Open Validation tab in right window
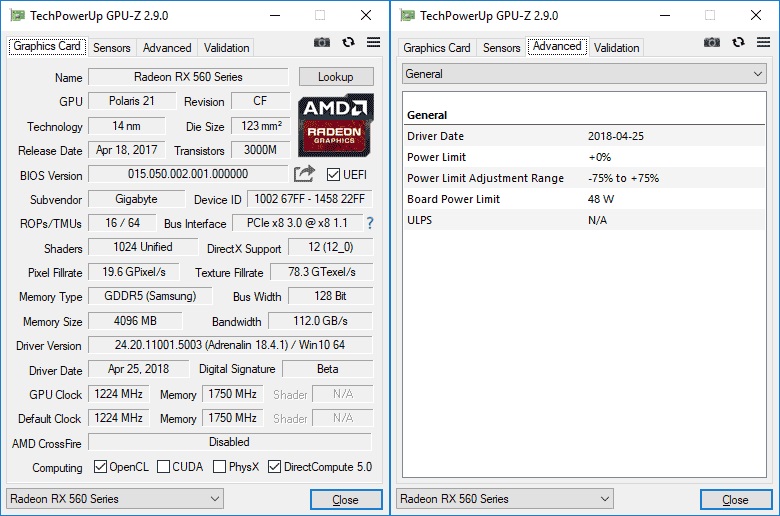The image size is (780, 516). 616,48
